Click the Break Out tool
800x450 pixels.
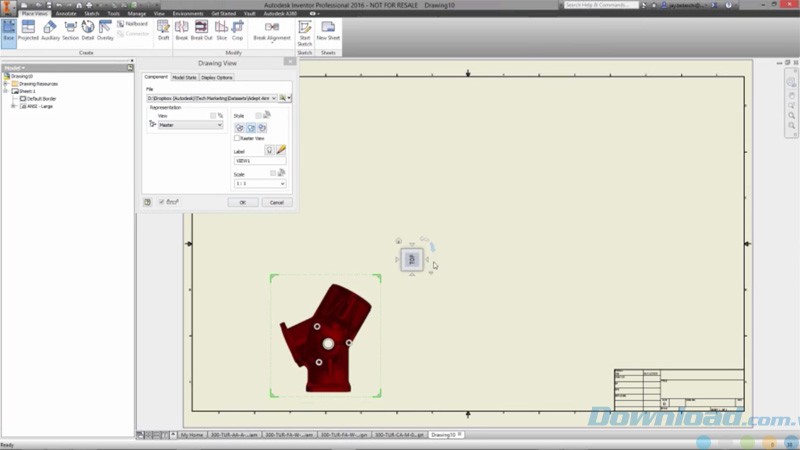pyautogui.click(x=202, y=29)
